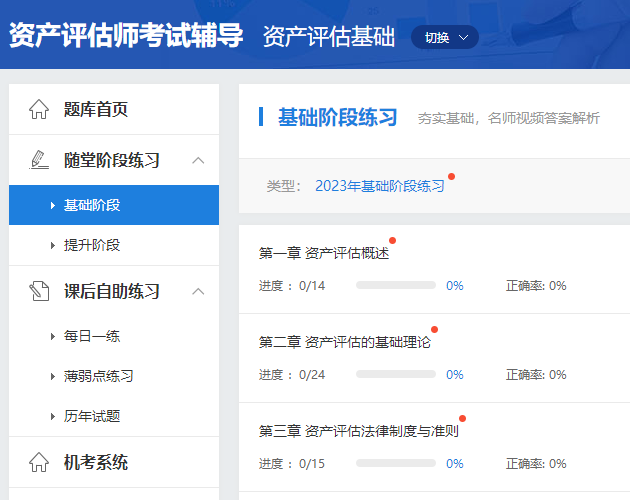Select 基础阶段 in the sidebar
630x500 pixels.
(92, 205)
